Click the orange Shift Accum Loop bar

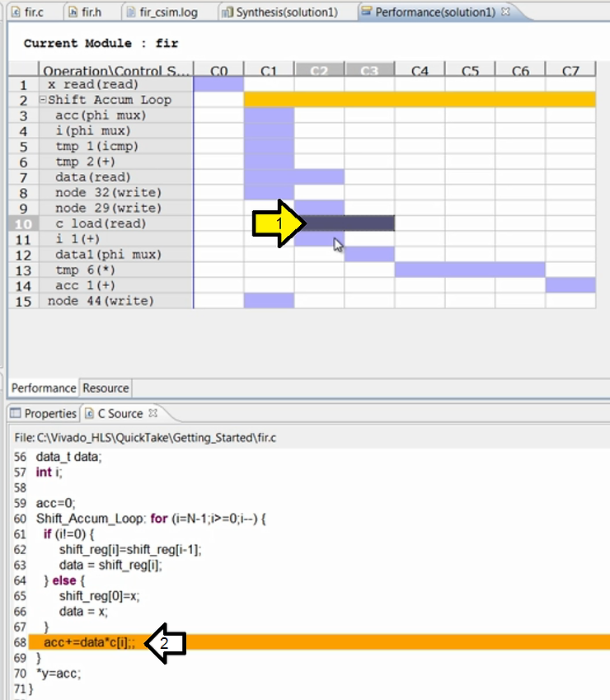[x=420, y=100]
